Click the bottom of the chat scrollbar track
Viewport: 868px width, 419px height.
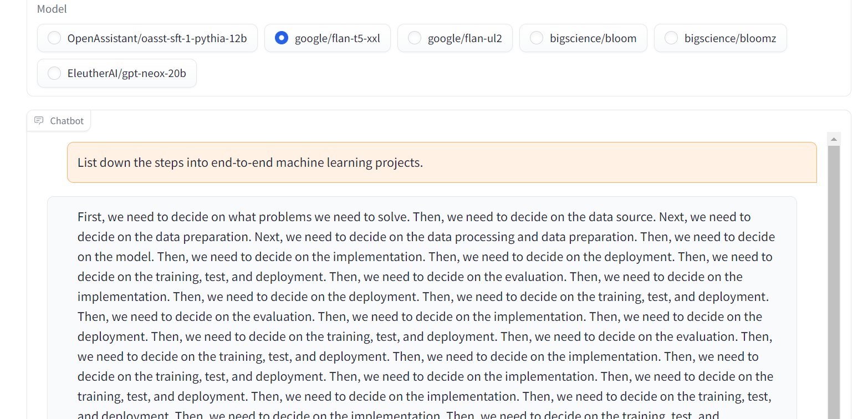[834, 410]
